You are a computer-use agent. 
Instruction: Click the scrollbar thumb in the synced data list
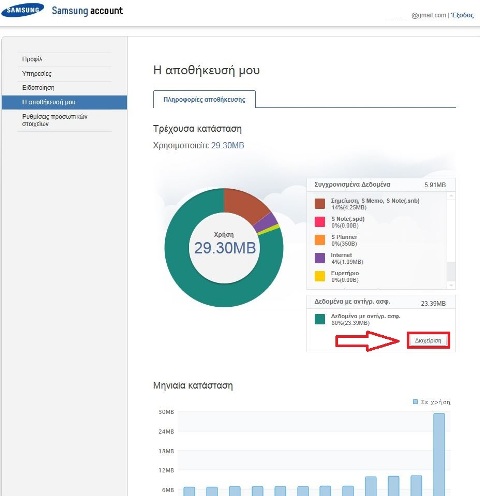pos(451,272)
